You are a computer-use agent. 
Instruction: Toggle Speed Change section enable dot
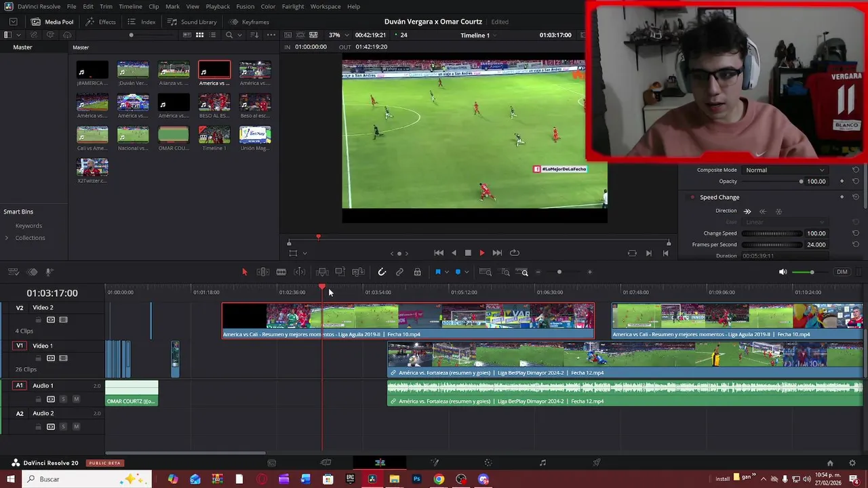(x=692, y=197)
